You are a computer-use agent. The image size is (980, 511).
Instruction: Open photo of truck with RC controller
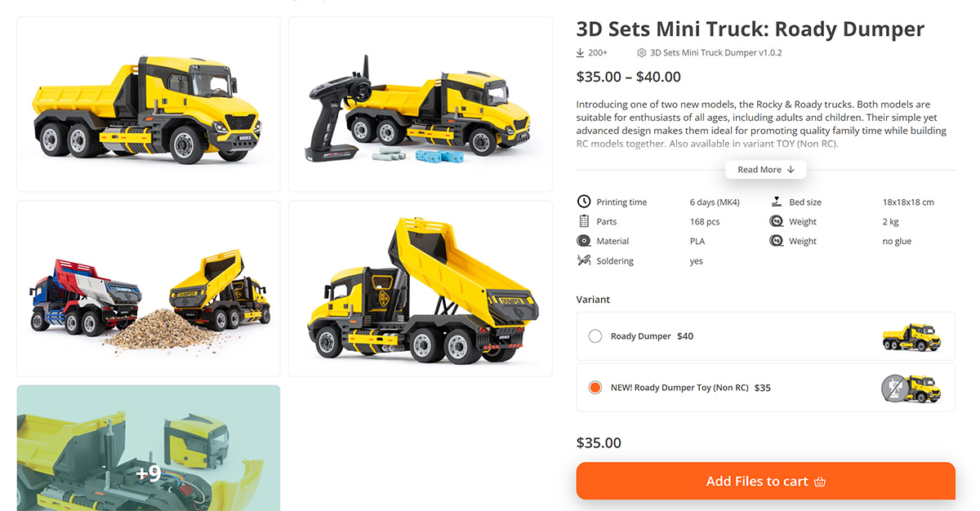tap(421, 104)
